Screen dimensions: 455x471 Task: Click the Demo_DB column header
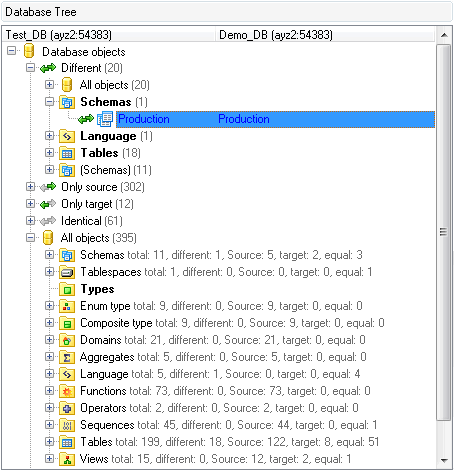click(325, 35)
